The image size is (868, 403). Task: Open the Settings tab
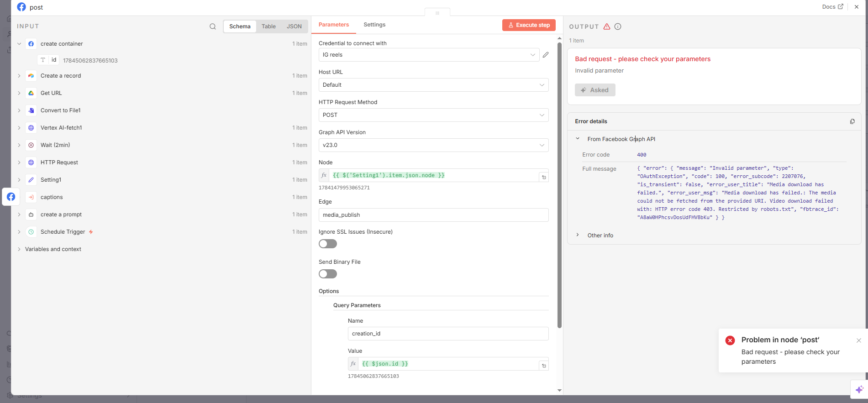pos(374,25)
